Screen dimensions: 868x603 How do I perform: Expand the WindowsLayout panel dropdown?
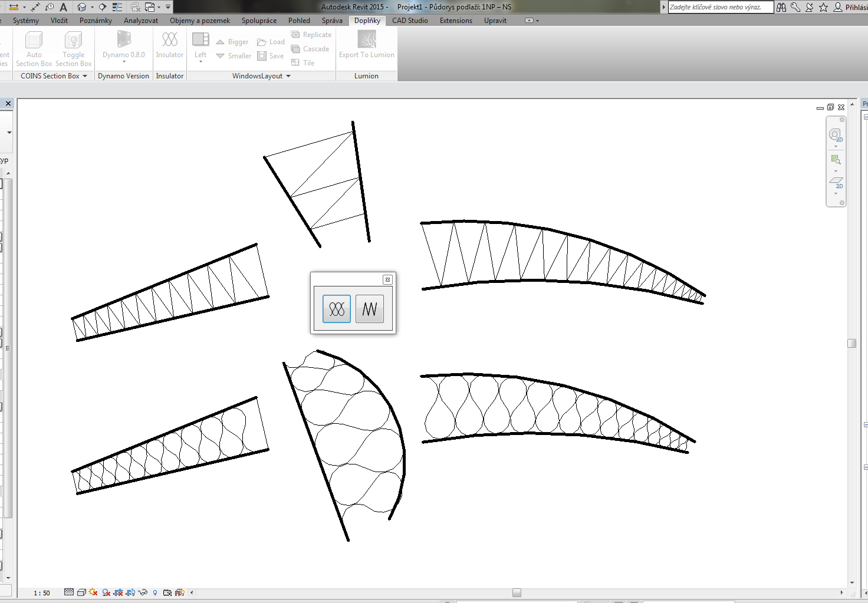coord(288,76)
